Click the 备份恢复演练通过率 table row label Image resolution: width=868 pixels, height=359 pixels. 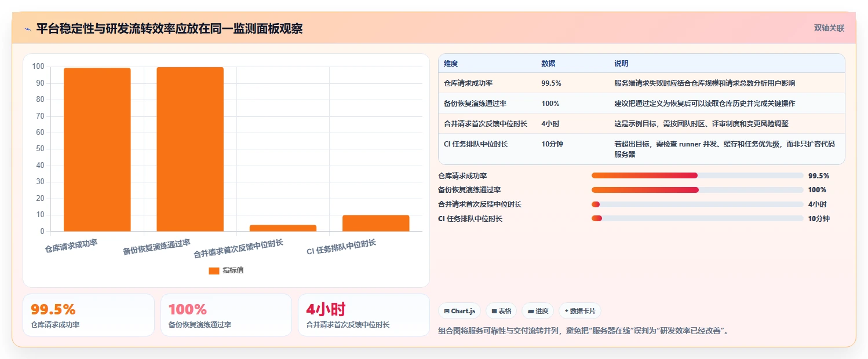475,103
